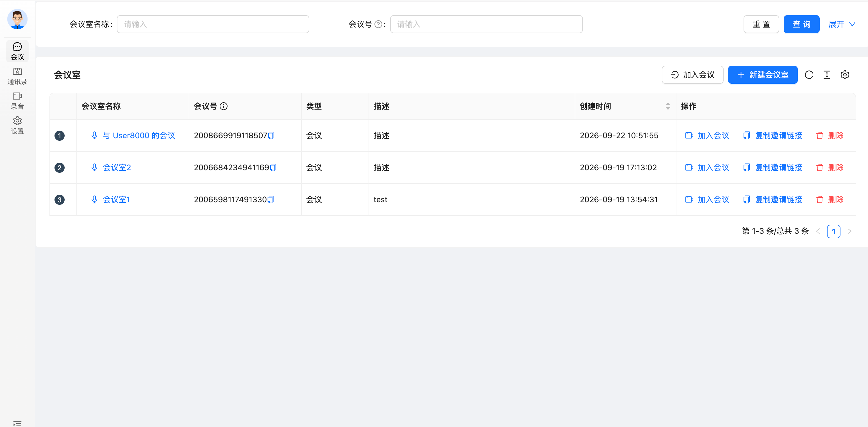Click 新建会议室 button
868x427 pixels.
(x=763, y=74)
